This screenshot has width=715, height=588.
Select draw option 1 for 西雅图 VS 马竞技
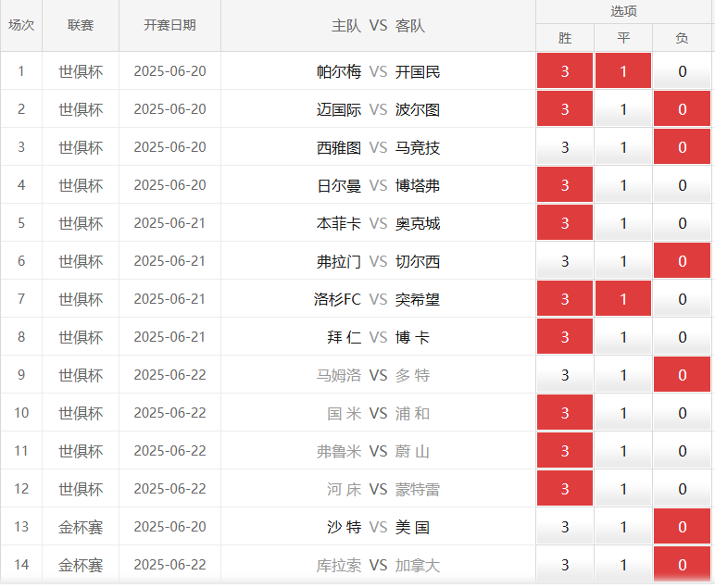623,147
